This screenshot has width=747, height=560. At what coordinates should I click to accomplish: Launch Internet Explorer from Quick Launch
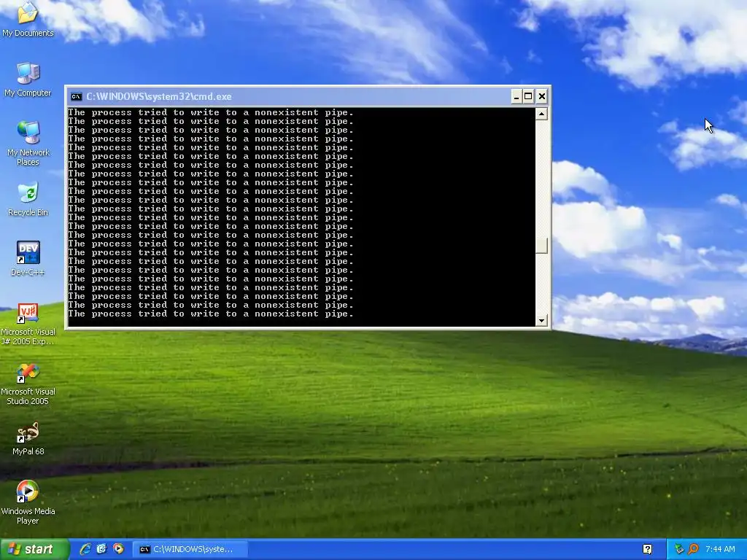click(x=85, y=549)
